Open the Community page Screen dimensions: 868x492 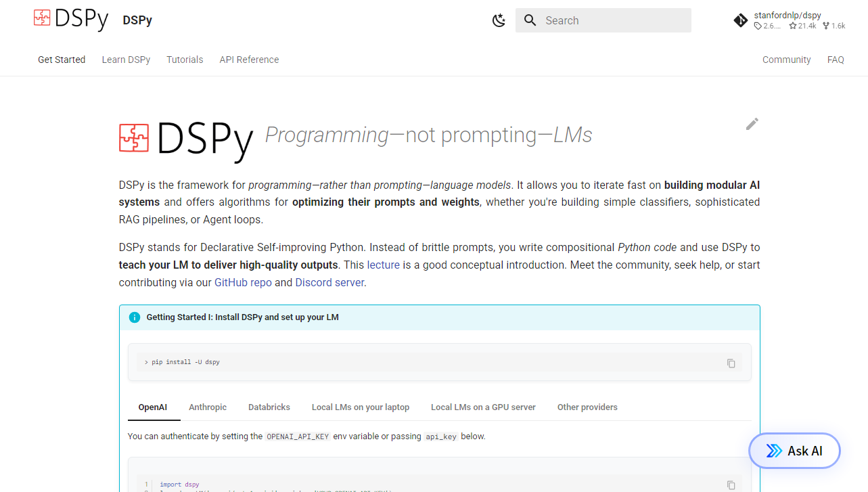[x=786, y=60]
